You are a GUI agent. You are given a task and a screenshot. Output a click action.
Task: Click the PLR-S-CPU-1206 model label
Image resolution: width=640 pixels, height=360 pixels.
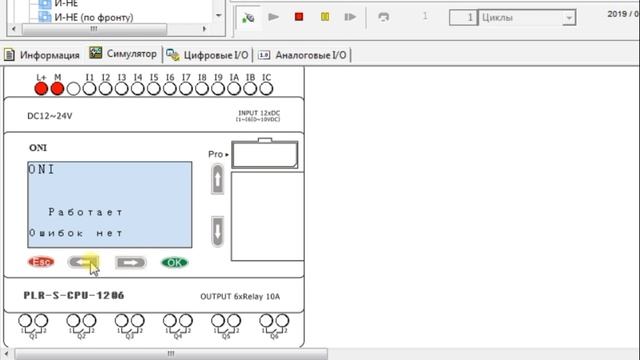pyautogui.click(x=74, y=296)
